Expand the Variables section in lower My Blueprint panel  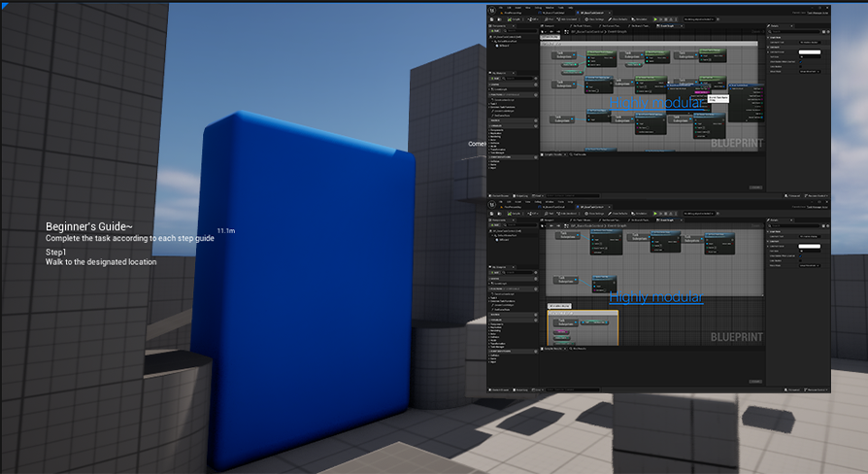(x=513, y=321)
